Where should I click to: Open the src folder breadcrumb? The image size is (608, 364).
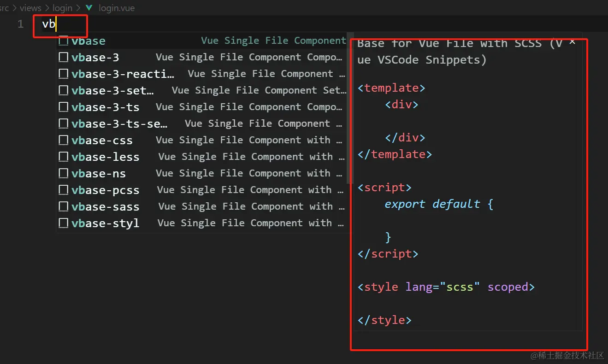(x=5, y=8)
